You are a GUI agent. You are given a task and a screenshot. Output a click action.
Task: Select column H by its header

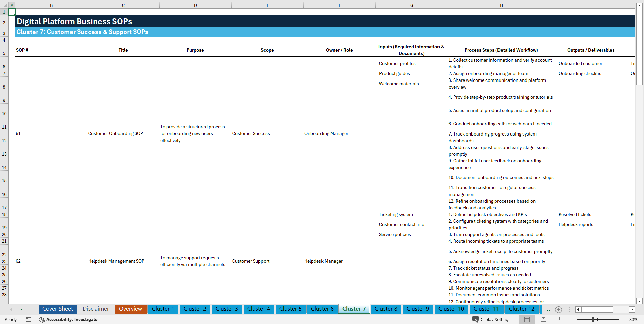pyautogui.click(x=501, y=5)
